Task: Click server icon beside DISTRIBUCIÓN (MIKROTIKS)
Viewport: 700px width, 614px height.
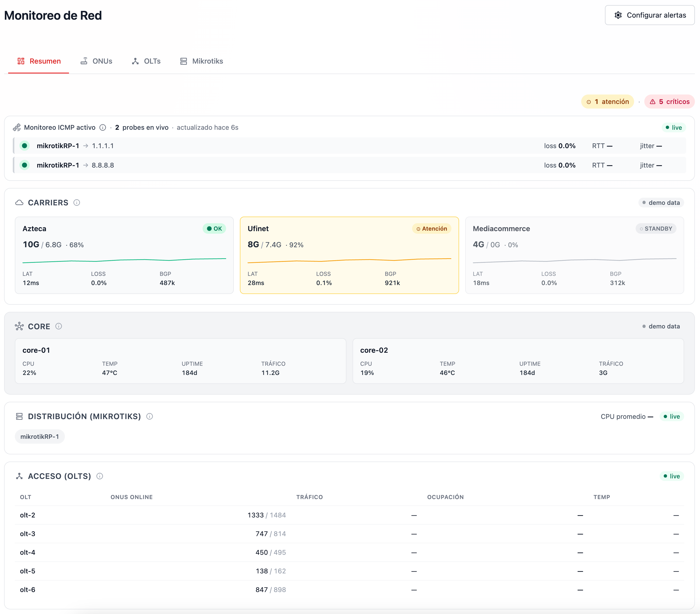Action: pyautogui.click(x=19, y=416)
